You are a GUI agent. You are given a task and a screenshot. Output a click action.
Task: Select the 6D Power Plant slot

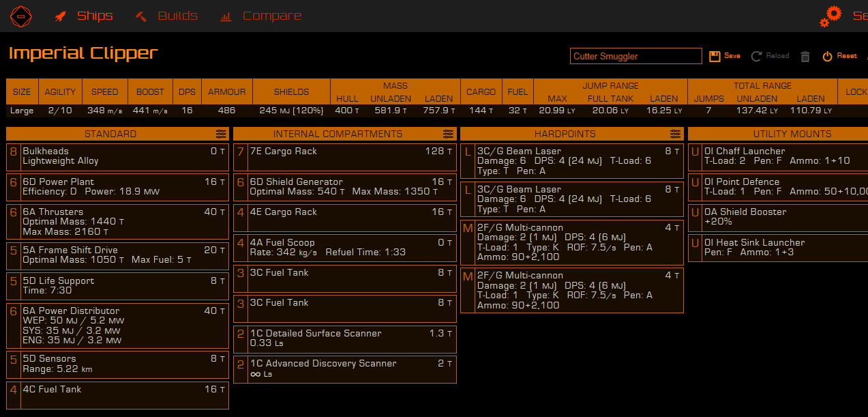117,187
